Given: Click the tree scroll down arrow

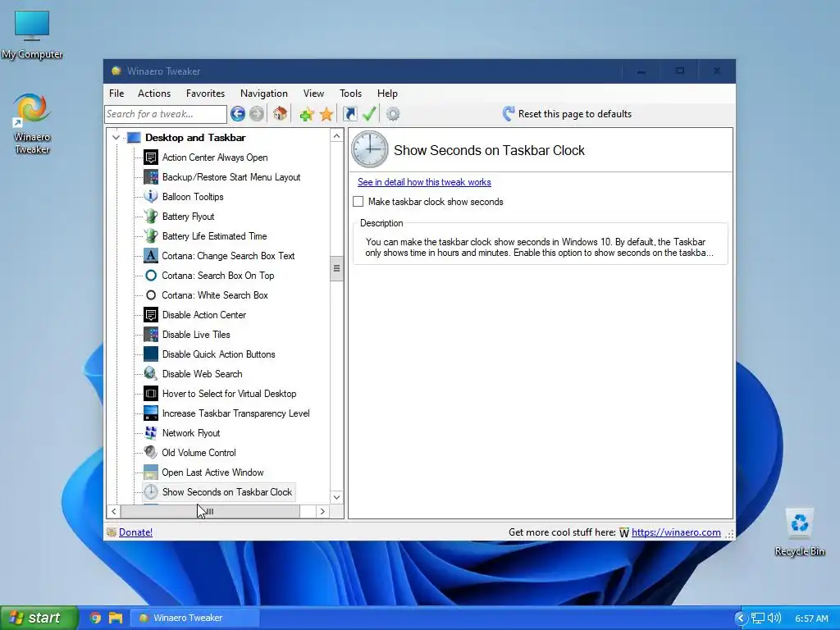Looking at the screenshot, I should coord(336,497).
